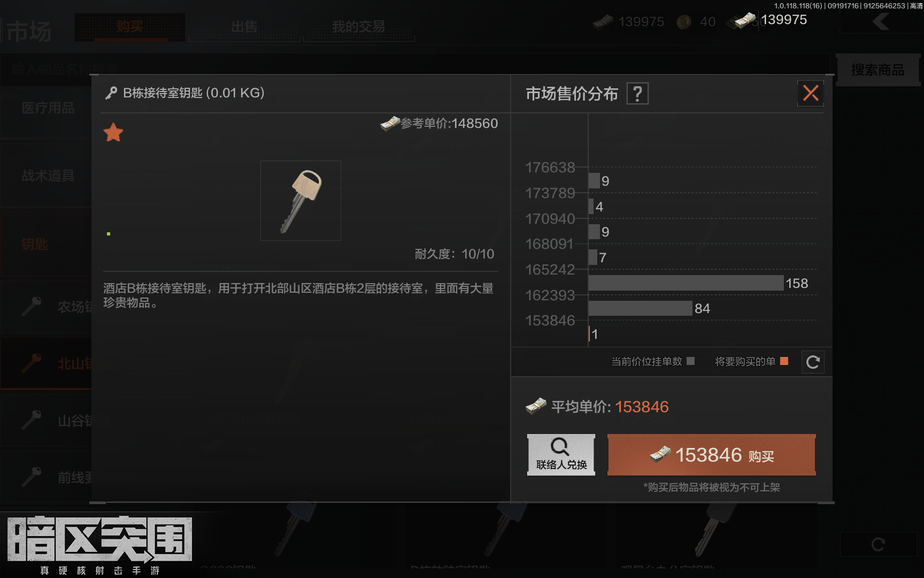This screenshot has width=924, height=578.
Task: Open the 我的交易 tab
Action: (359, 27)
